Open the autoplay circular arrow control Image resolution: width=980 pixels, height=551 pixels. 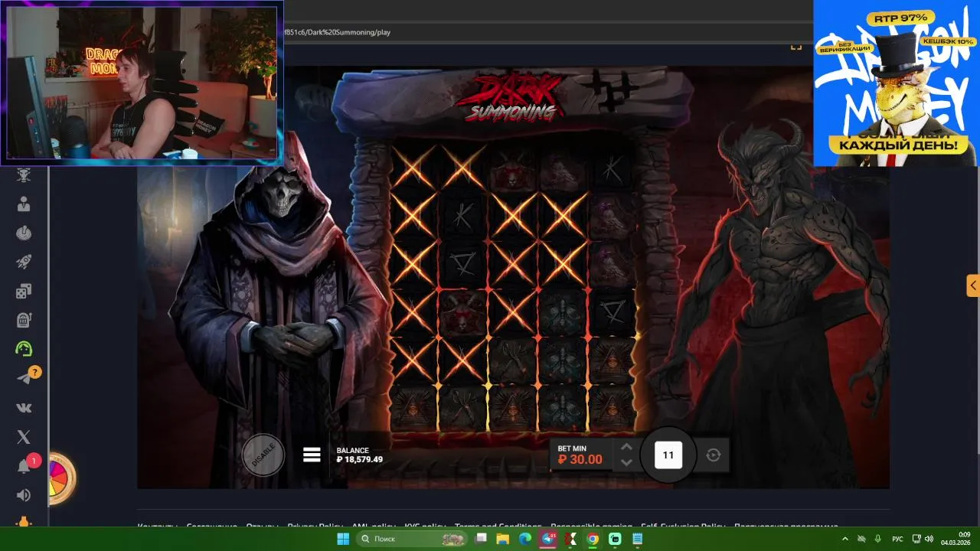(714, 455)
